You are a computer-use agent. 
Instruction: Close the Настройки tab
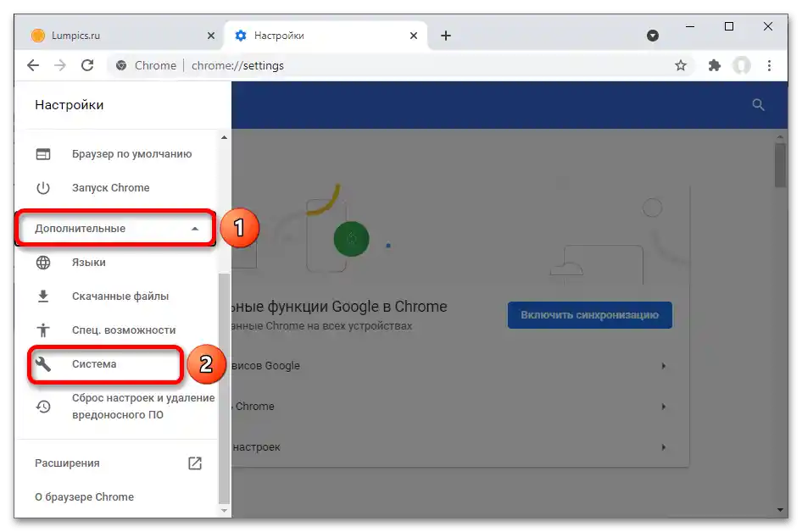413,36
